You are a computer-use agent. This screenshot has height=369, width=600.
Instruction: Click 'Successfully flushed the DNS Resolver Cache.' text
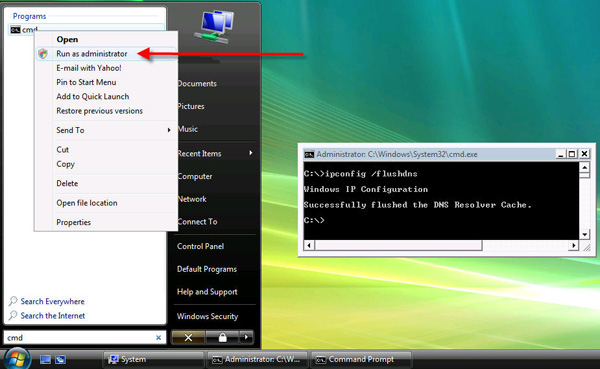(417, 205)
